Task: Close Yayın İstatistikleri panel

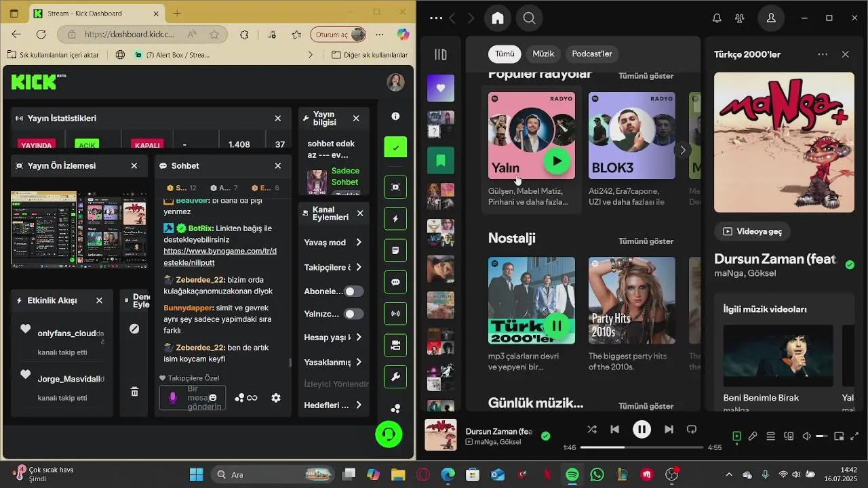Action: (278, 118)
